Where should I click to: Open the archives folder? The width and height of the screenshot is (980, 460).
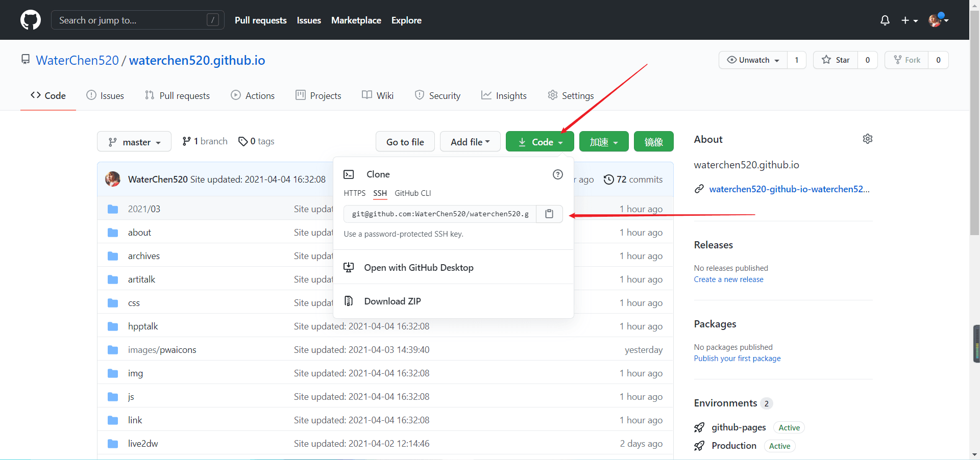[144, 256]
